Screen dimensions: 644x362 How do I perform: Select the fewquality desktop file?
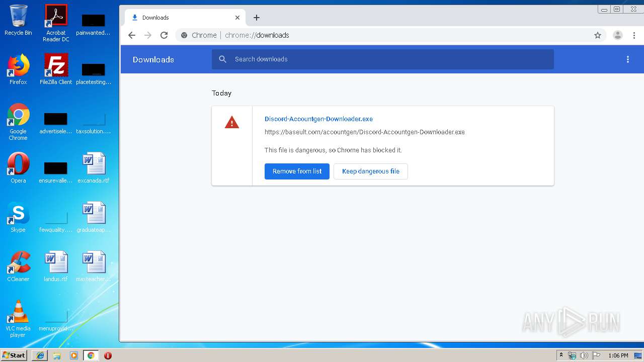[x=56, y=221]
